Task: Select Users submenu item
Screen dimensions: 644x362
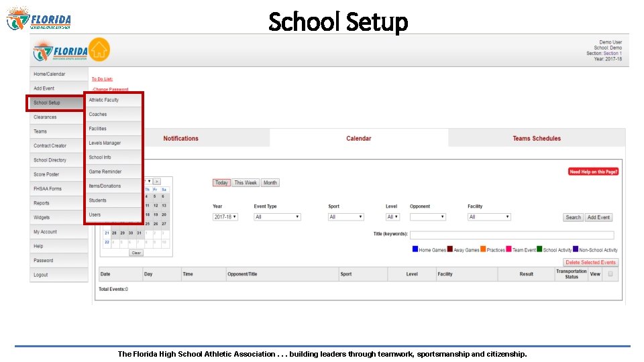Action: [x=113, y=215]
